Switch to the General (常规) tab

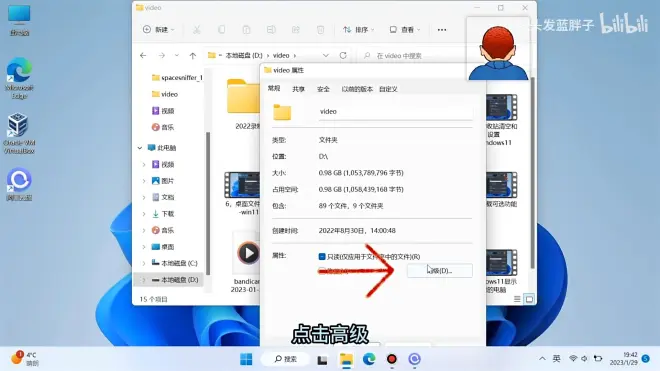pos(274,88)
